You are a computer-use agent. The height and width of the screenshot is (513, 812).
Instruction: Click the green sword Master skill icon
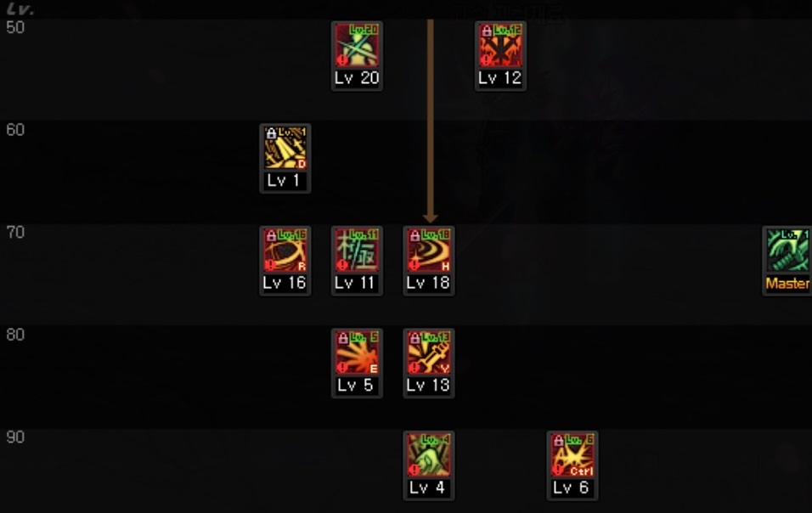pos(788,250)
